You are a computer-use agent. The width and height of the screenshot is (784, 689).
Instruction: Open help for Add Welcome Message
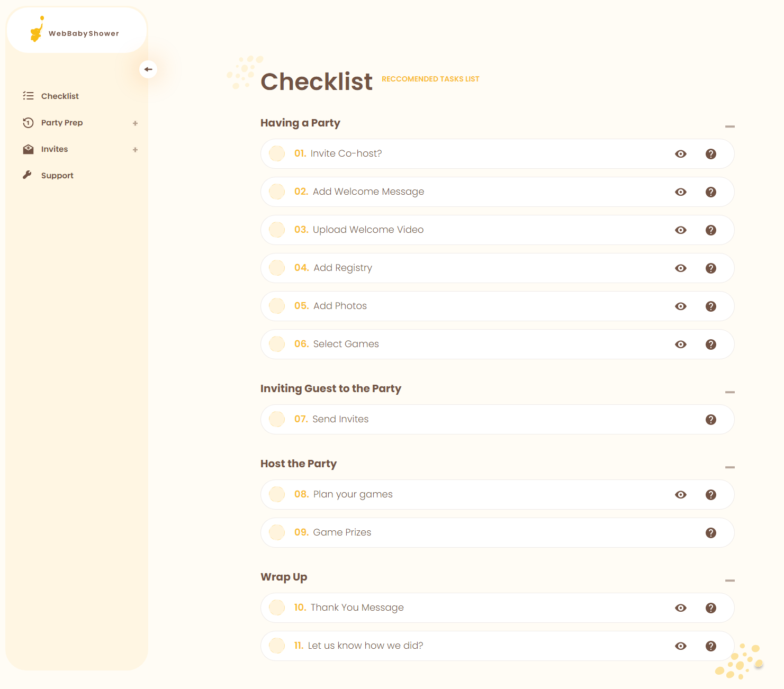pyautogui.click(x=711, y=192)
